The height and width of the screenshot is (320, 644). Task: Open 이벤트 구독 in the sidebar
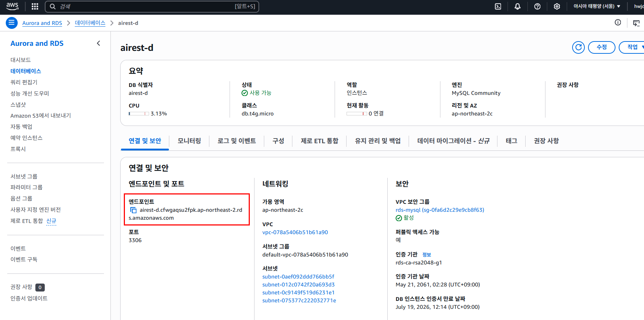pyautogui.click(x=24, y=259)
